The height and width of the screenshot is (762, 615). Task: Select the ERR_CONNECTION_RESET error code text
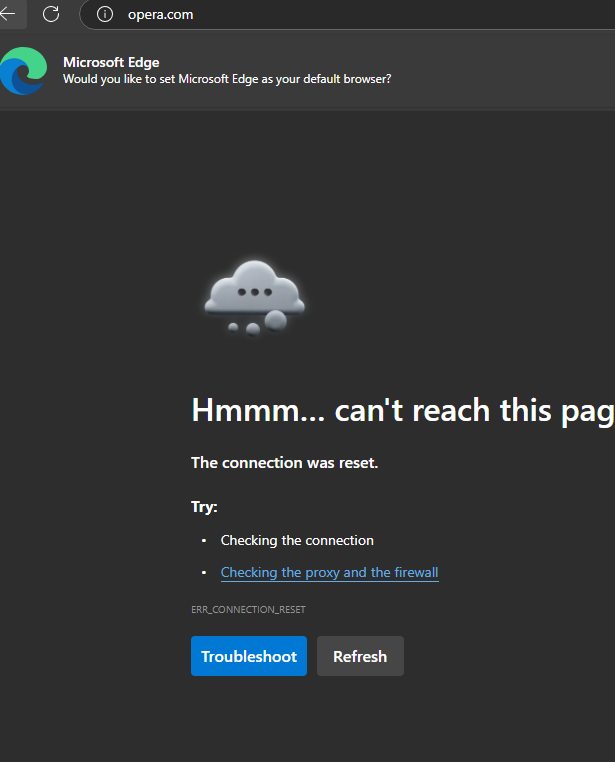pos(248,609)
